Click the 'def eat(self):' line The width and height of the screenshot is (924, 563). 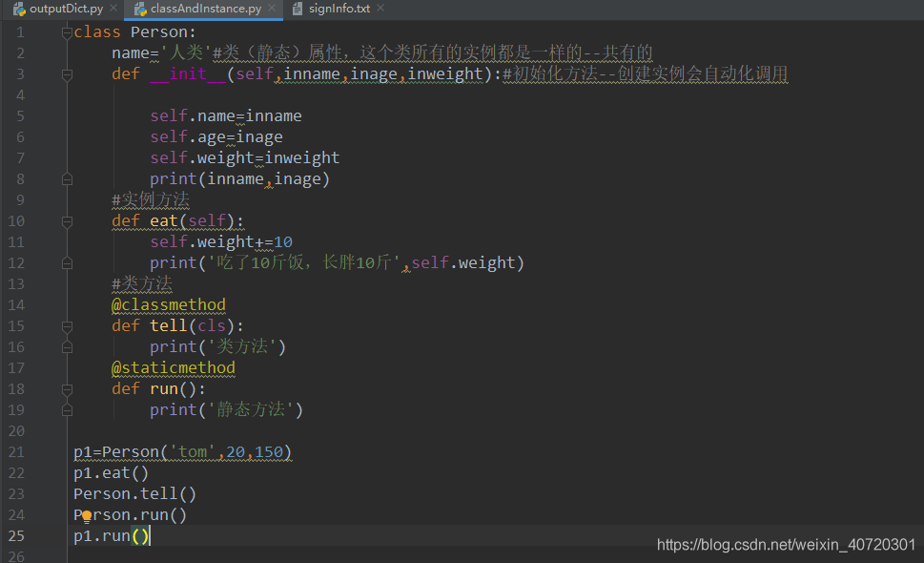point(178,220)
